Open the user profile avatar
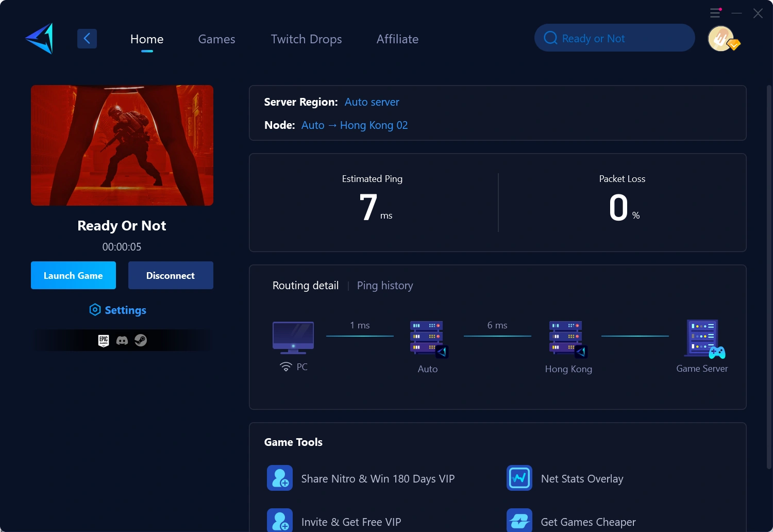The height and width of the screenshot is (532, 773). (x=722, y=39)
